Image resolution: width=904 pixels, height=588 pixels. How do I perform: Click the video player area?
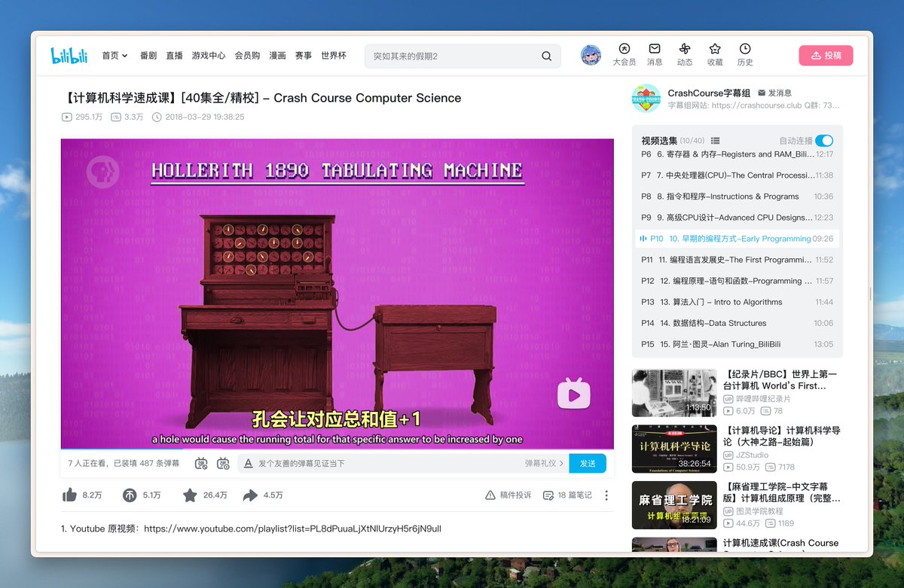[x=337, y=294]
